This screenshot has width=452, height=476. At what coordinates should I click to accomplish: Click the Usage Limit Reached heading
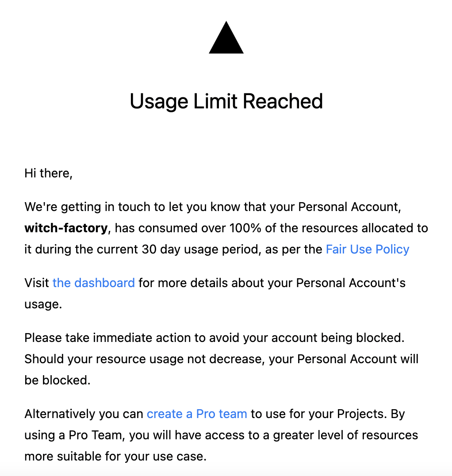coord(226,101)
